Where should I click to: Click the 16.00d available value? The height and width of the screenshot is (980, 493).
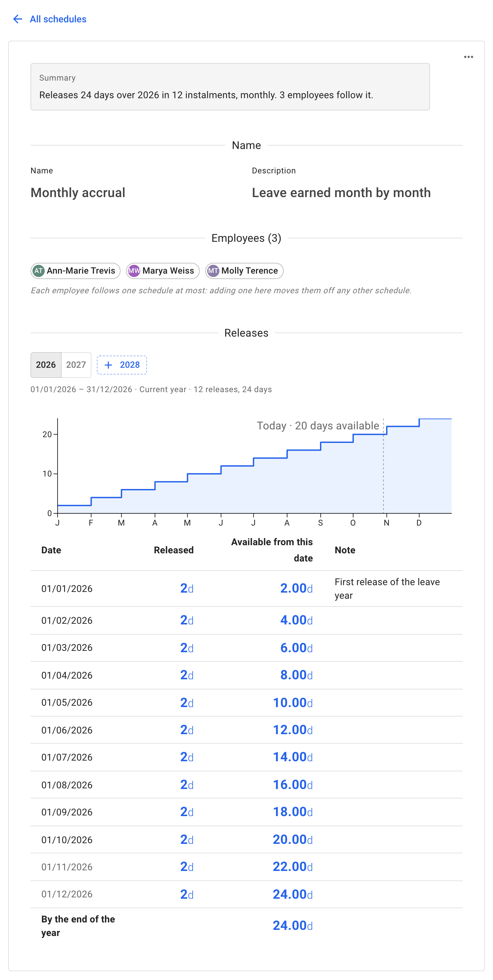tap(293, 785)
